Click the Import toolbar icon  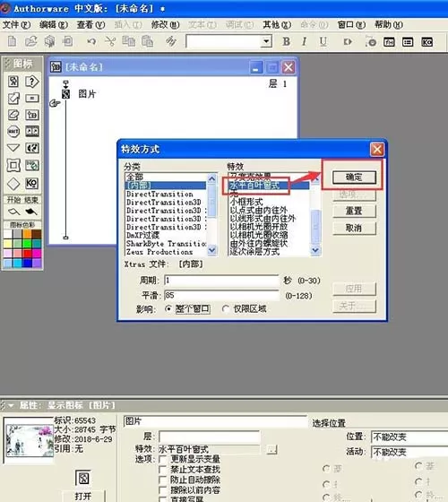pos(67,41)
